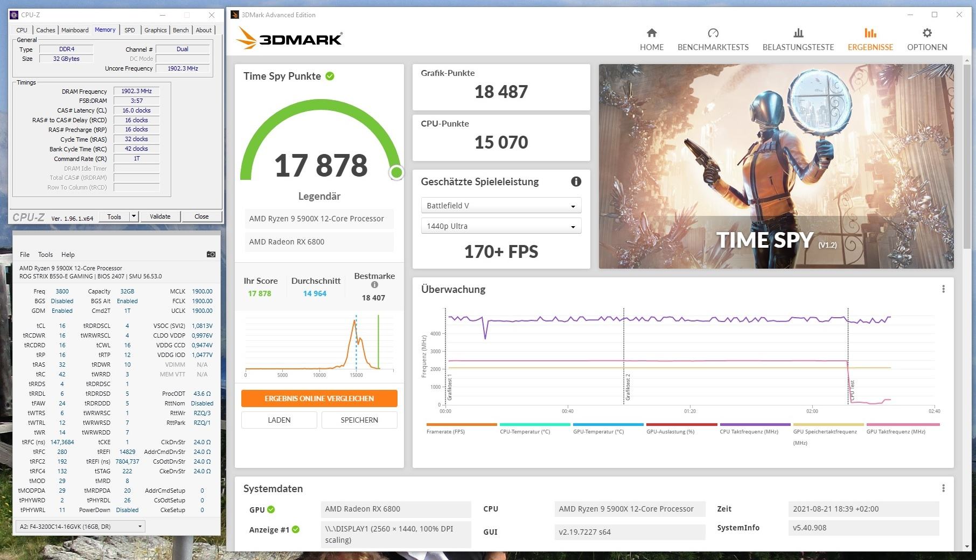Go to ERGEBNISSE results section

(x=870, y=40)
